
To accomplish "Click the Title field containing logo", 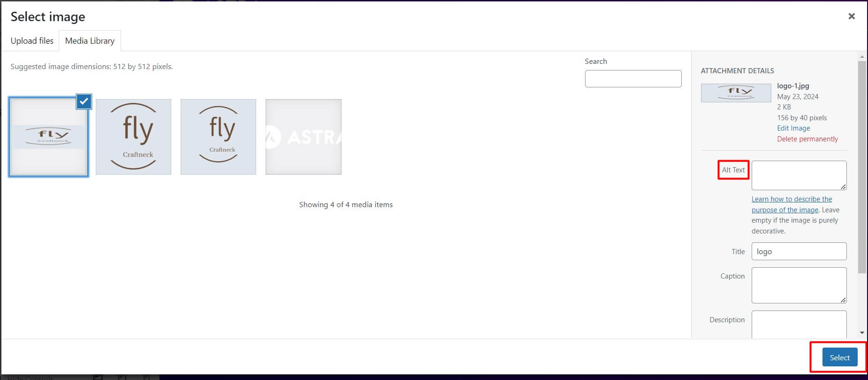I will [799, 251].
